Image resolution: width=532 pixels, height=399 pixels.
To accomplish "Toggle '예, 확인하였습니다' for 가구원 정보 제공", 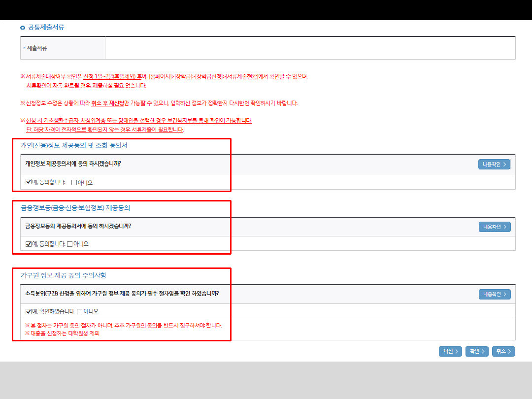I will click(x=29, y=311).
